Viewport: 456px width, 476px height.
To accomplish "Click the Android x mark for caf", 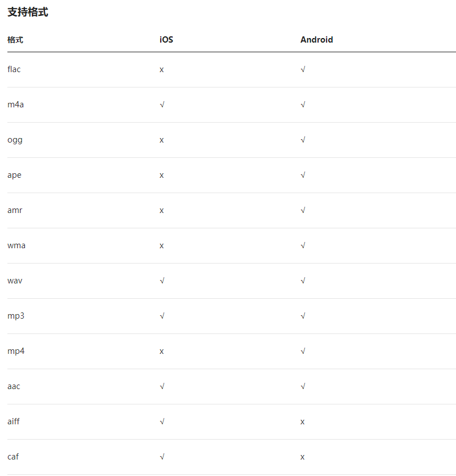I will click(x=303, y=457).
